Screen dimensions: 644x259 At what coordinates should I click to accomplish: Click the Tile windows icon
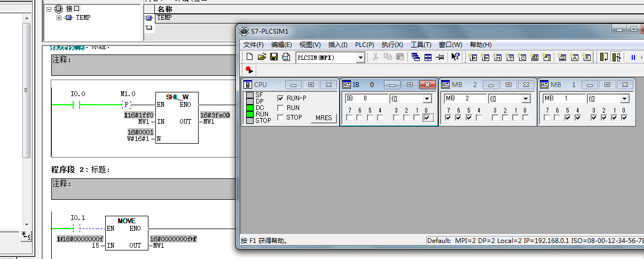(x=428, y=57)
